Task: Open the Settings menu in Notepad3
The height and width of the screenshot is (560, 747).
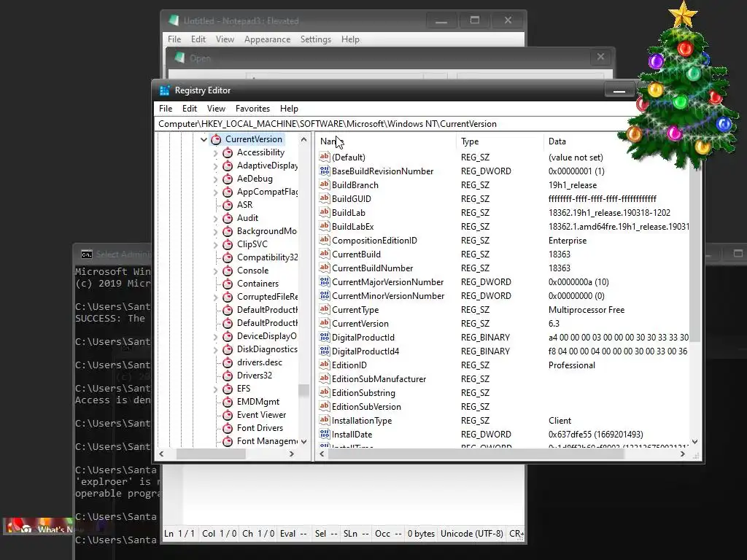Action: [315, 39]
